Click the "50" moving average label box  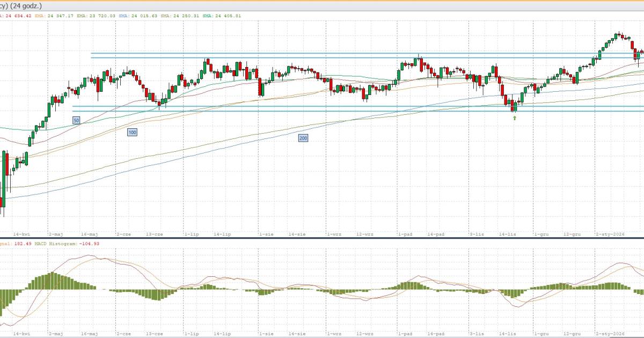[x=76, y=121]
